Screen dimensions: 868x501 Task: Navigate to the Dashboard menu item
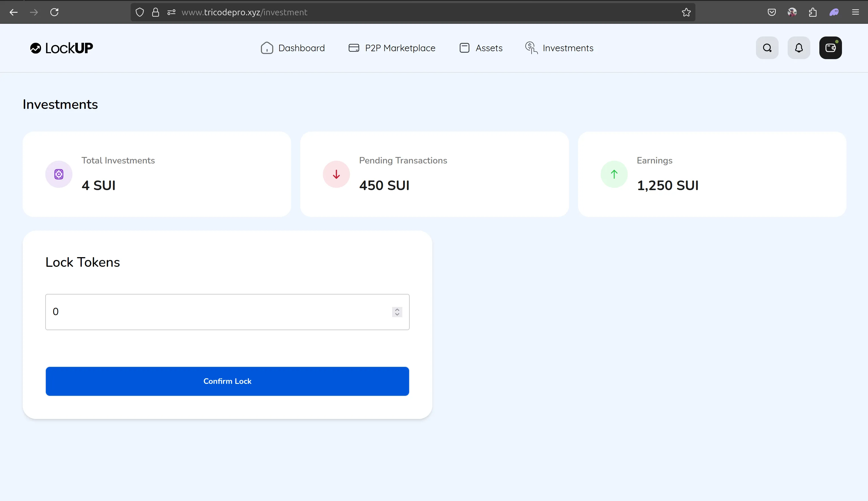coord(301,48)
